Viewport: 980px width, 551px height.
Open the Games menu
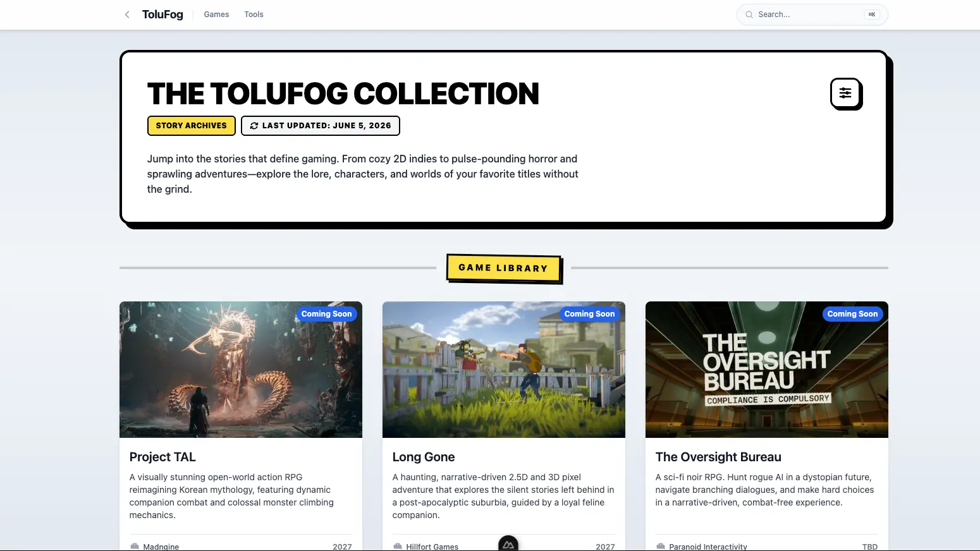(x=216, y=15)
